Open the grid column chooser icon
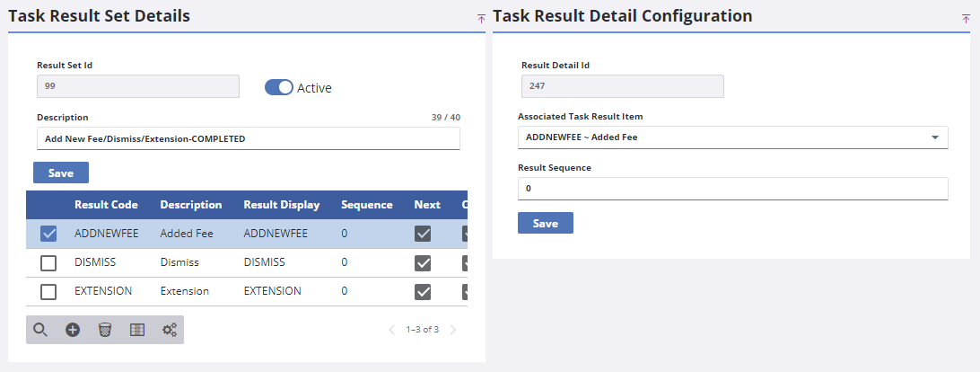The image size is (980, 372). (137, 330)
